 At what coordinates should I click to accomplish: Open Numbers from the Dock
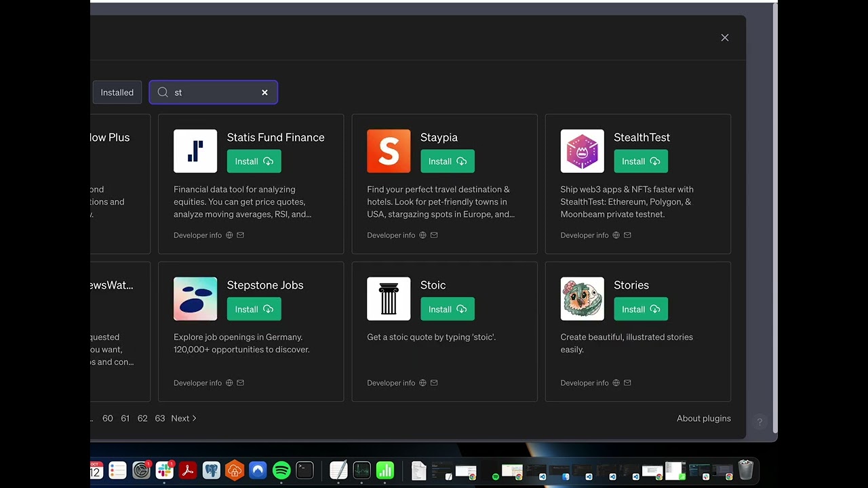[385, 470]
